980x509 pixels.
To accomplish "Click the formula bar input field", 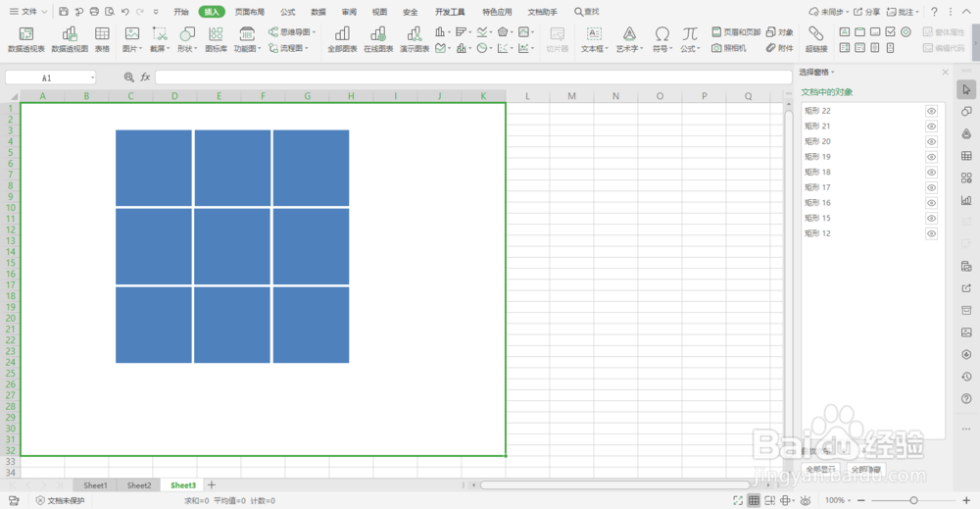I will point(473,77).
